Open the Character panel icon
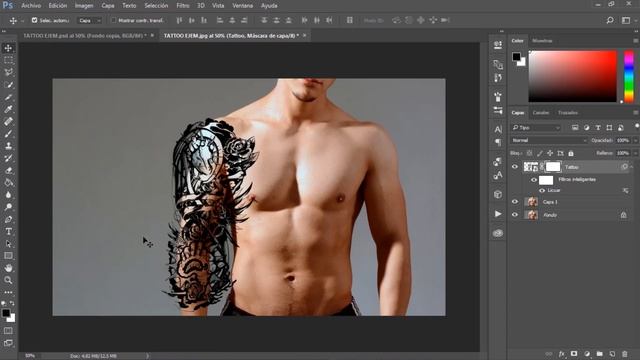 pyautogui.click(x=498, y=129)
